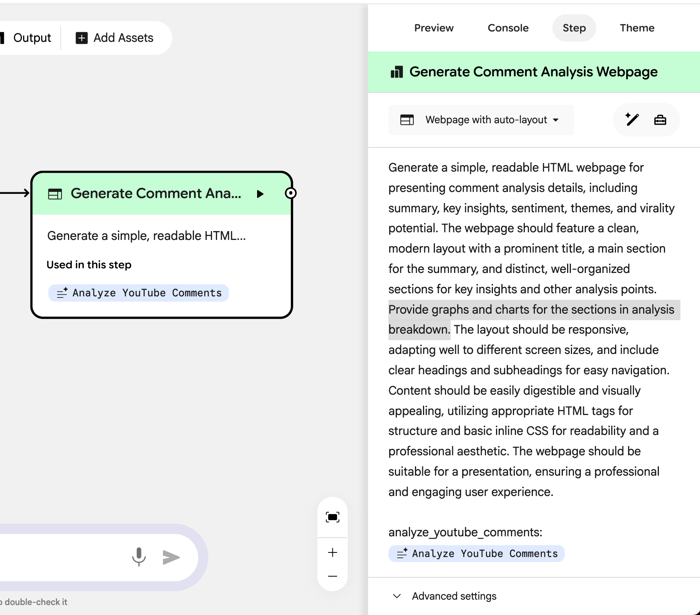The image size is (700, 615).
Task: Open the Webpage with auto-layout dropdown
Action: coord(481,120)
